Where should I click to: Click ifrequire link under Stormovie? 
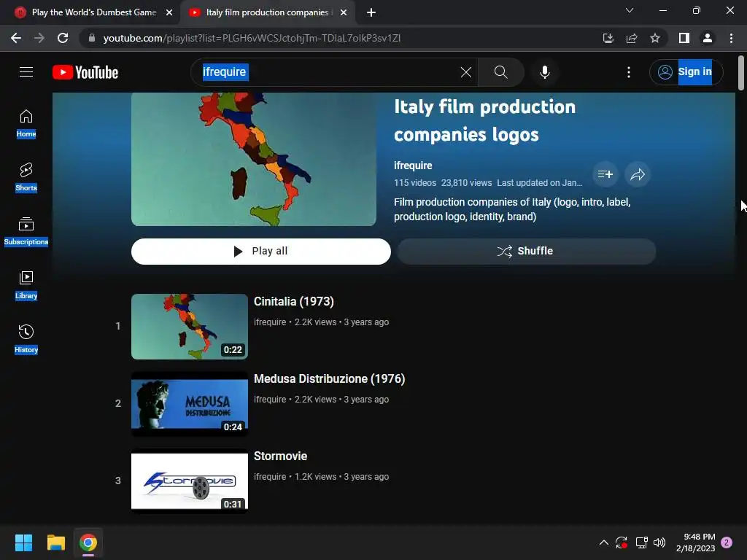[270, 477]
